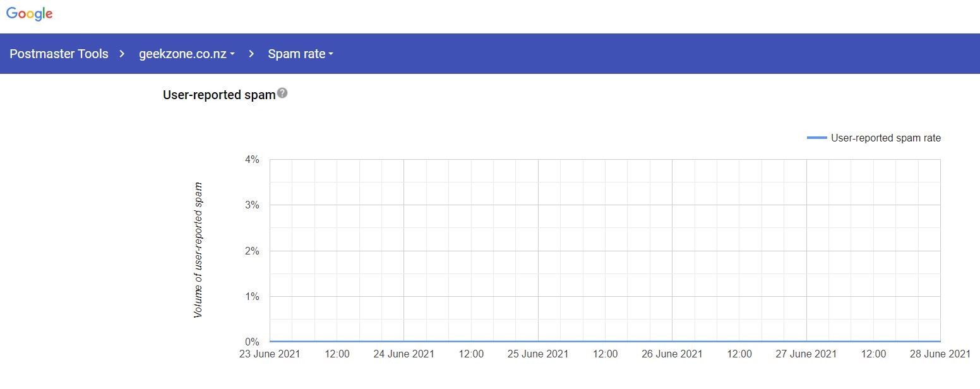Screen dimensions: 980x389
Task: Click the blue legend line swatch
Action: pos(816,138)
